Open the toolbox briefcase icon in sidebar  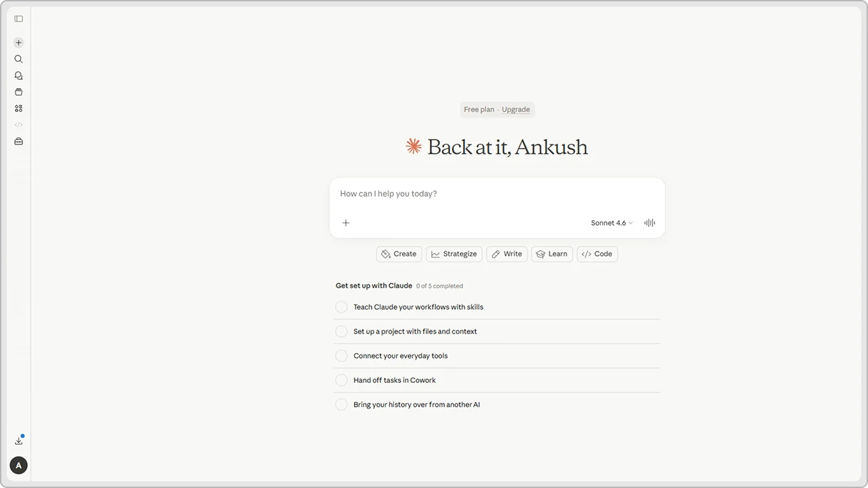[18, 142]
